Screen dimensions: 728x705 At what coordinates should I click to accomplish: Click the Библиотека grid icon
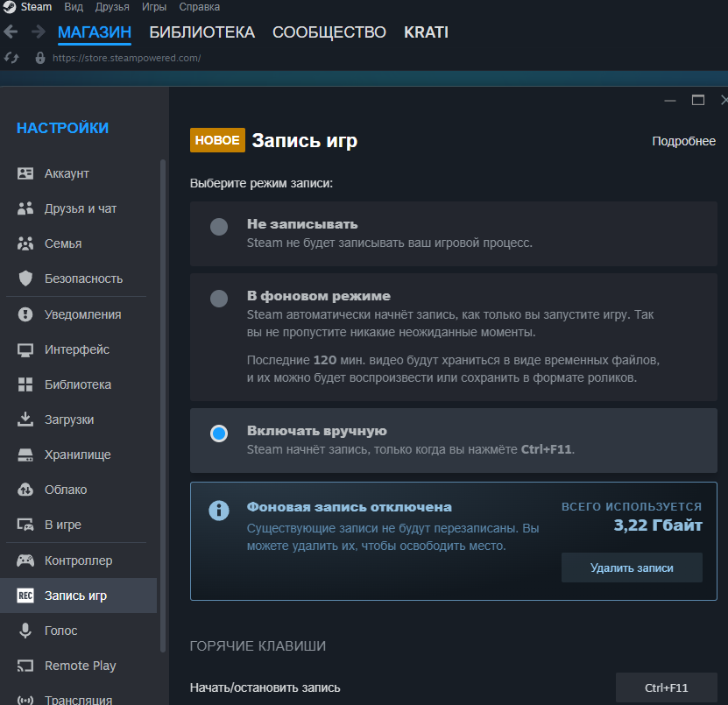pyautogui.click(x=25, y=384)
